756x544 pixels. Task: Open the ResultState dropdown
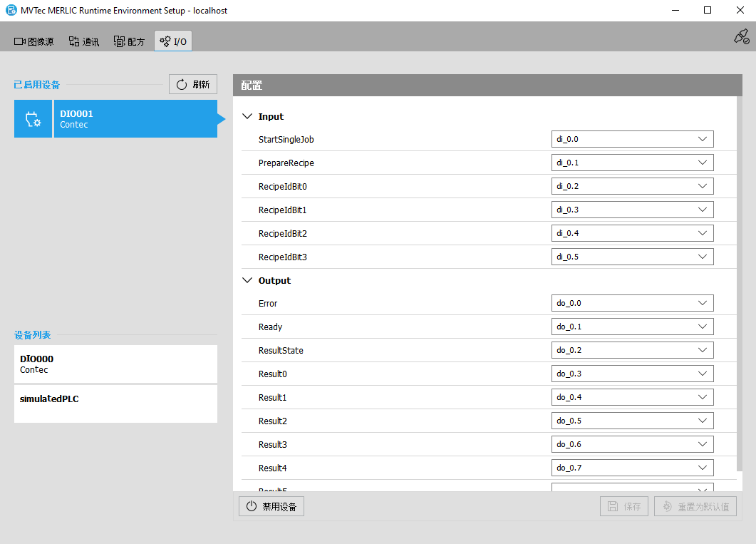coord(632,350)
